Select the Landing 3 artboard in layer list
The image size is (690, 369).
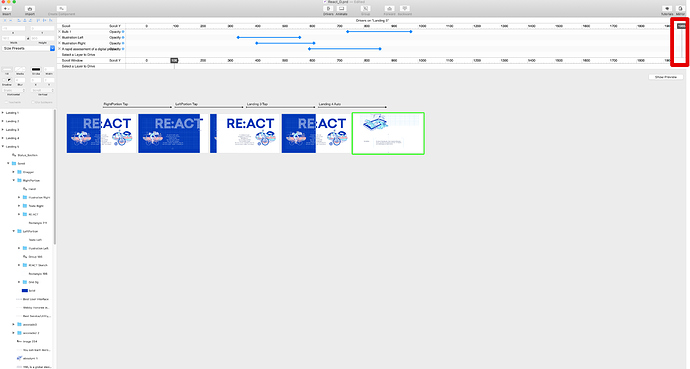pos(12,130)
